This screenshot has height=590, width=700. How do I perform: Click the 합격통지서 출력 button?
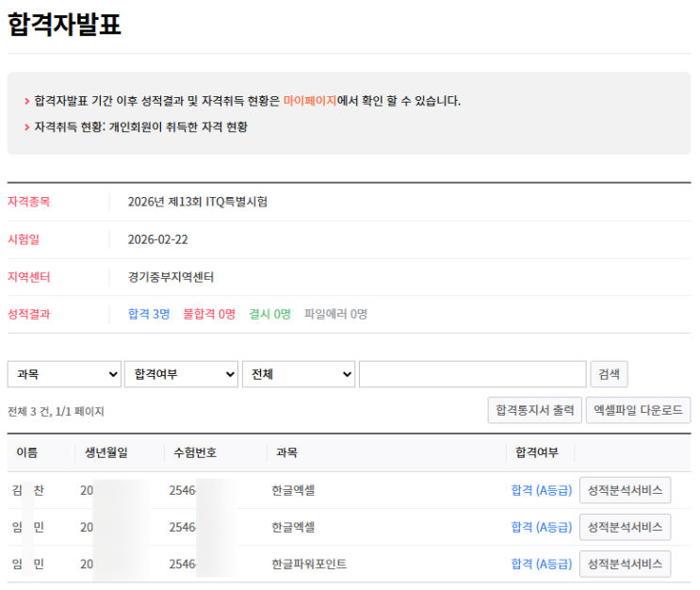tap(534, 411)
